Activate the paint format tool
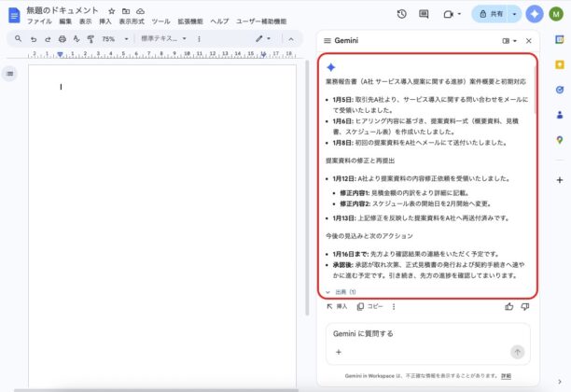Image resolution: width=571 pixels, height=392 pixels. click(x=91, y=39)
